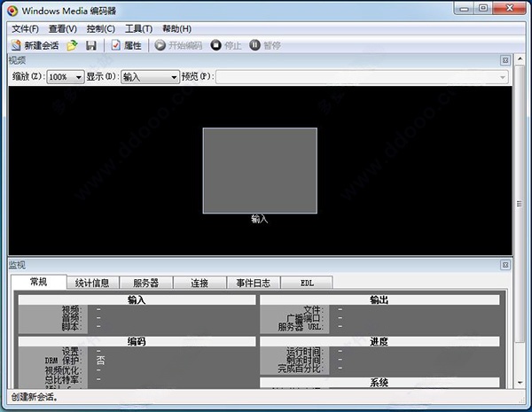The image size is (532, 412).
Task: Close the 监视 monitor panel
Action: click(x=505, y=265)
